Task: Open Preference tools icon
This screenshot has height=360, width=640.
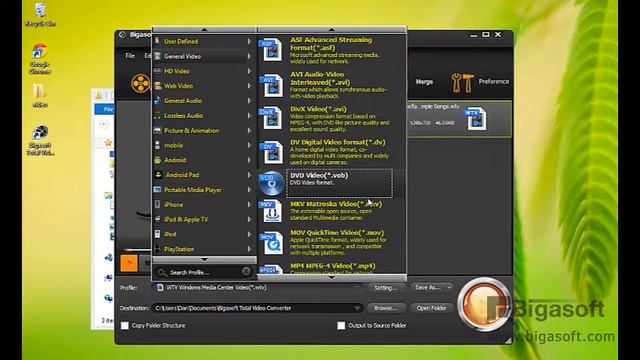Action: [462, 83]
